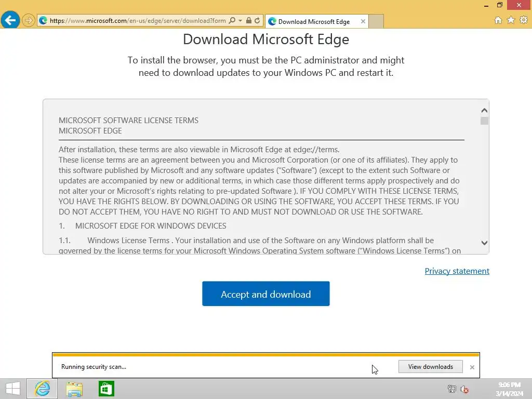Open Favorites star icon
Image resolution: width=532 pixels, height=399 pixels.
(x=511, y=20)
